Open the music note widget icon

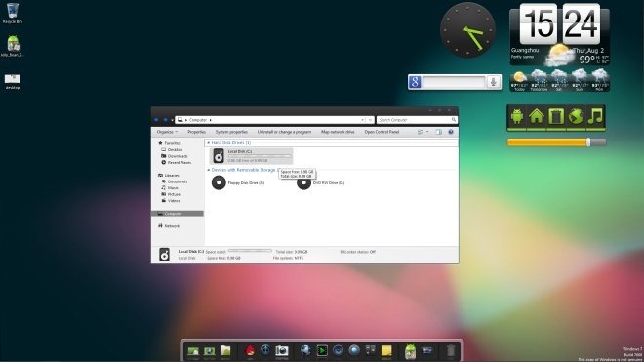(x=595, y=117)
